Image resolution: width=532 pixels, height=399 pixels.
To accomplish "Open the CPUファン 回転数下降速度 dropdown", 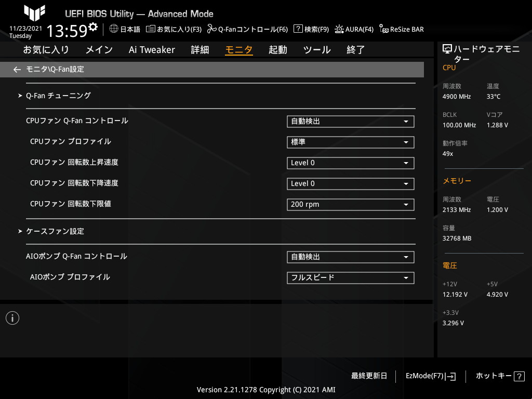I will (x=351, y=184).
